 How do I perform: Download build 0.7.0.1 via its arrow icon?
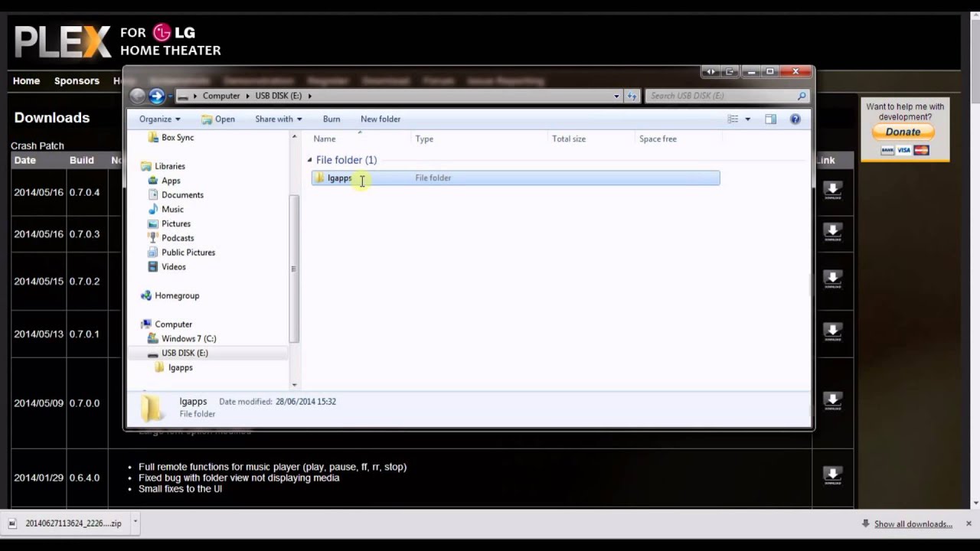point(832,333)
